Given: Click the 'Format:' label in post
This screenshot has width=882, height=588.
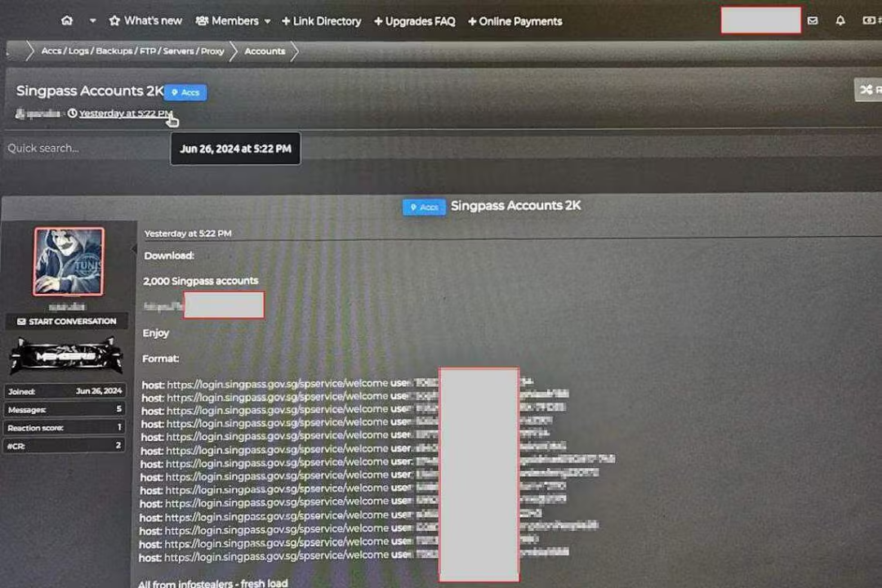Looking at the screenshot, I should [160, 359].
